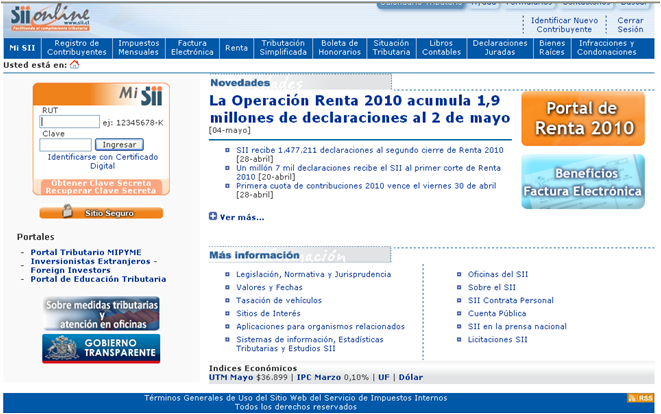Image resolution: width=661 pixels, height=414 pixels.
Task: Click the Gobierno Transparente banner
Action: coord(101,348)
